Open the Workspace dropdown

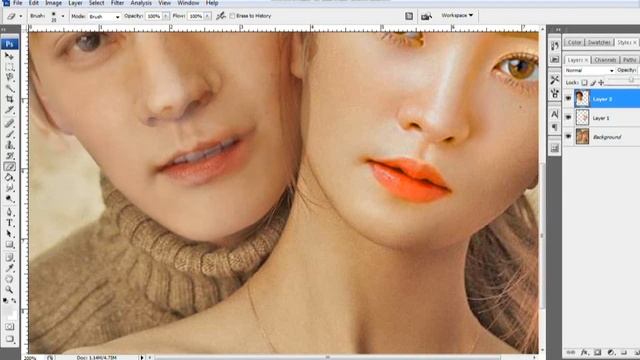(x=457, y=16)
